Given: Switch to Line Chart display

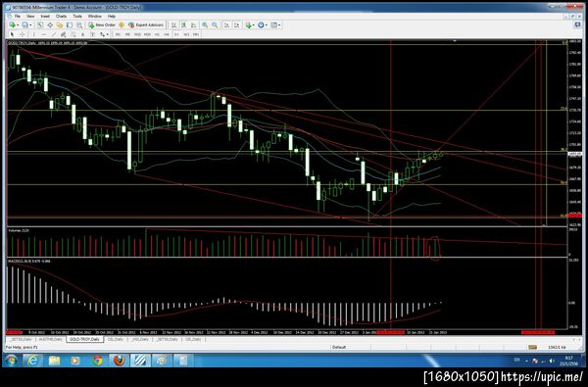Looking at the screenshot, I should pyautogui.click(x=193, y=25).
